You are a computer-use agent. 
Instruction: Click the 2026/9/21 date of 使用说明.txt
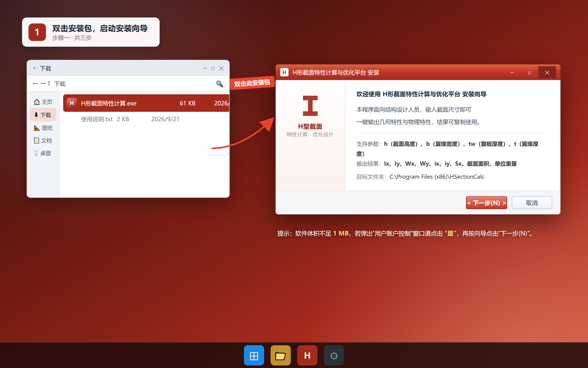165,119
